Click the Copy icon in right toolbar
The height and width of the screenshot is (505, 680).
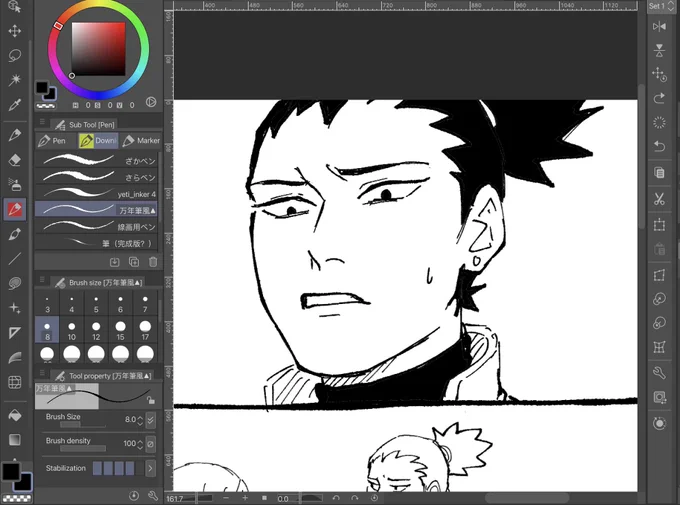click(659, 172)
